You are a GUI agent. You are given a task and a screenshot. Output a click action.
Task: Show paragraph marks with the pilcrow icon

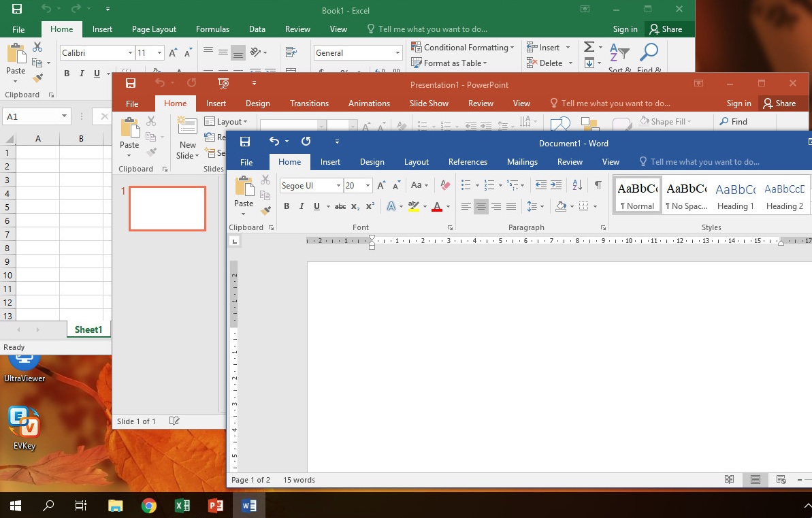pos(598,185)
